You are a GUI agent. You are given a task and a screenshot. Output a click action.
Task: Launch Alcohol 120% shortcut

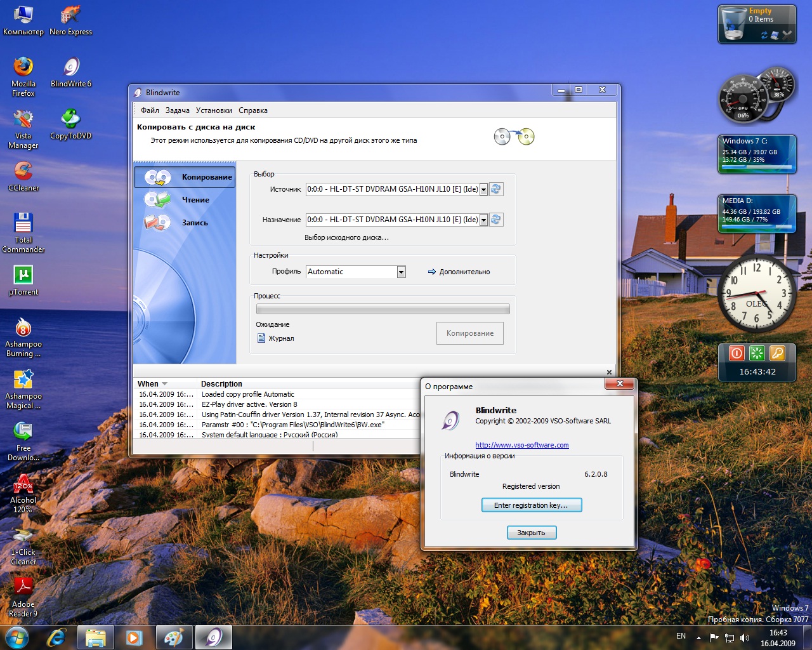click(x=23, y=493)
